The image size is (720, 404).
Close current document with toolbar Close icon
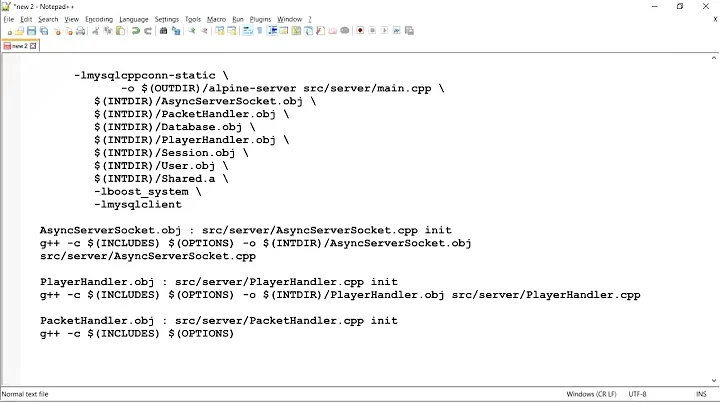pyautogui.click(x=57, y=31)
